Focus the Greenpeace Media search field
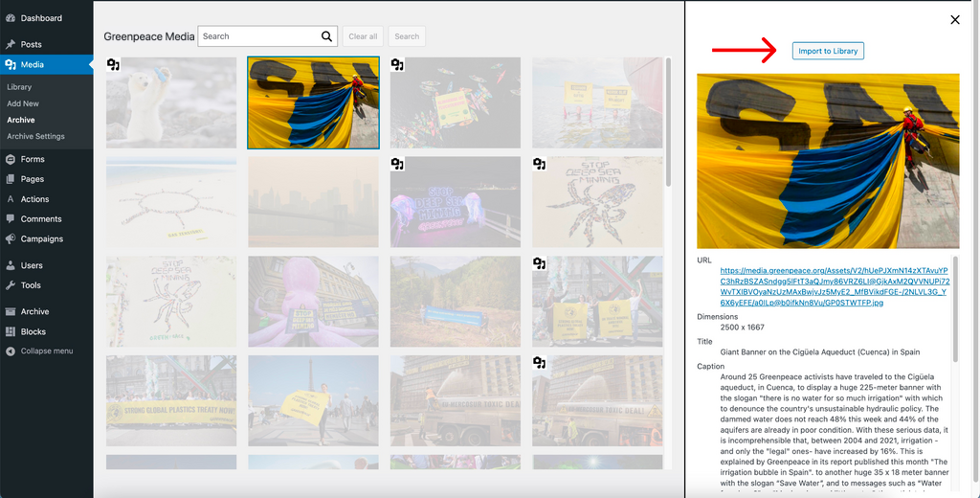Viewport: 980px width, 498px height. pyautogui.click(x=268, y=36)
